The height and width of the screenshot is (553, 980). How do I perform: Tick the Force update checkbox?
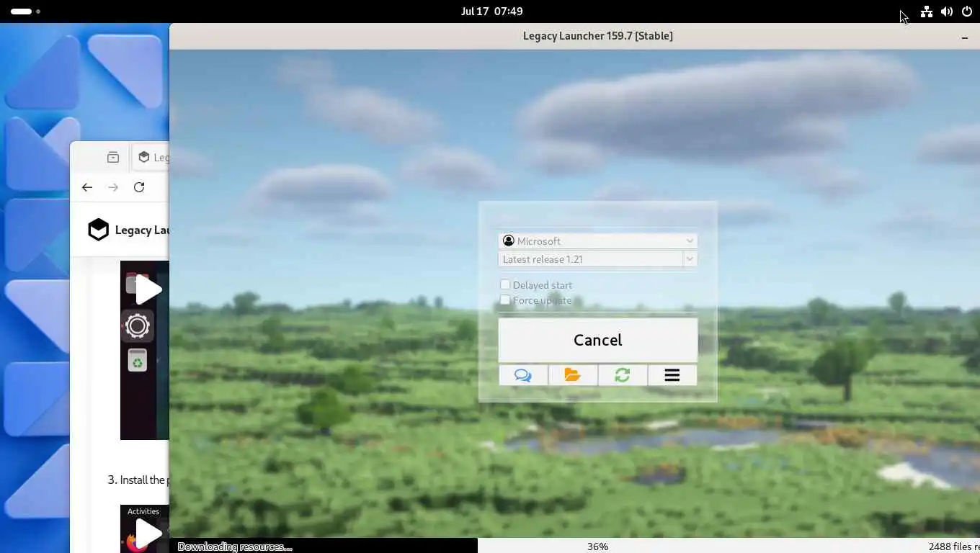pos(505,300)
